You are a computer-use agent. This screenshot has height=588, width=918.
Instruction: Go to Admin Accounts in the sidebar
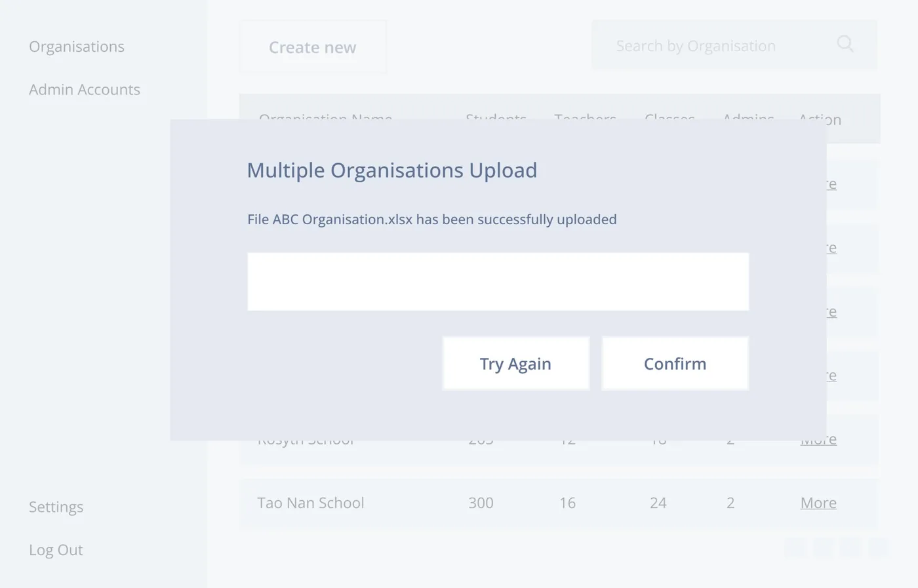tap(85, 89)
